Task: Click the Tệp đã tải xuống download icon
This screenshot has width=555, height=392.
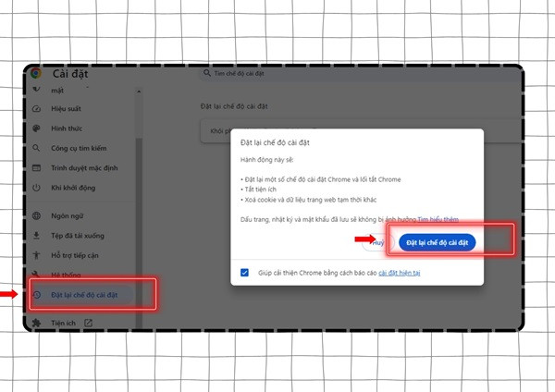Action: click(x=36, y=235)
